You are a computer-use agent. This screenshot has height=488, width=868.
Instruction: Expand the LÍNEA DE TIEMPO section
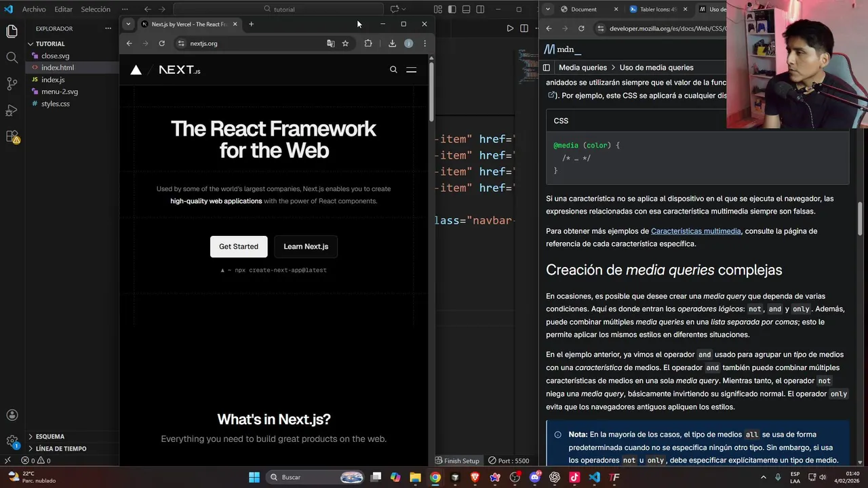(61, 449)
